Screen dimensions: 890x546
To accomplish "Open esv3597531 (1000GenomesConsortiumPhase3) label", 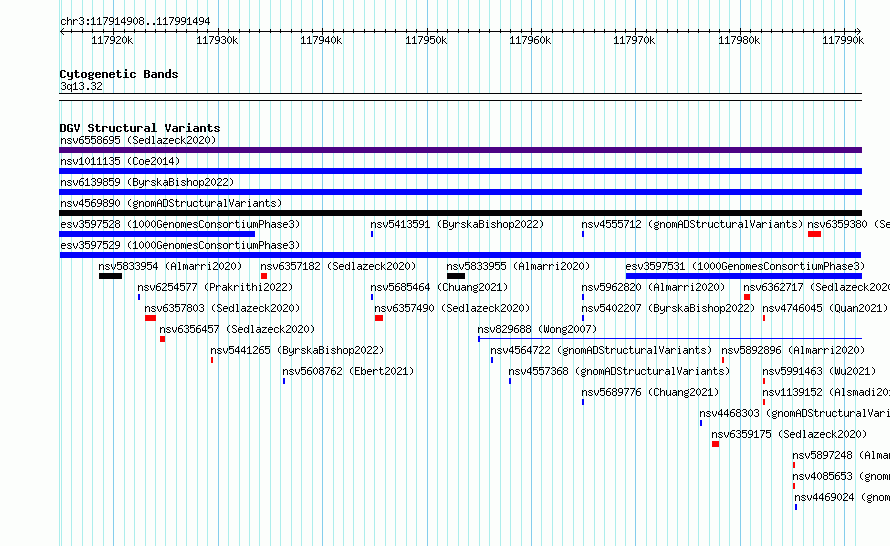I will tap(745, 266).
